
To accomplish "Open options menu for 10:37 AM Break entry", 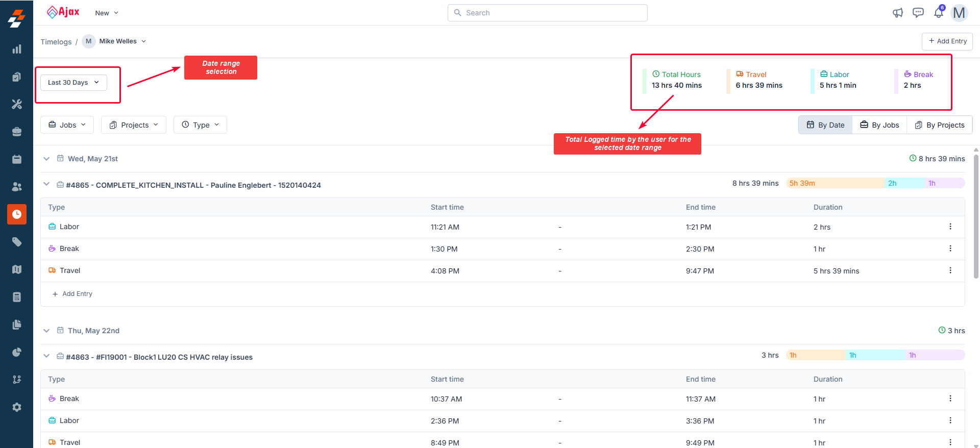I will [x=950, y=399].
